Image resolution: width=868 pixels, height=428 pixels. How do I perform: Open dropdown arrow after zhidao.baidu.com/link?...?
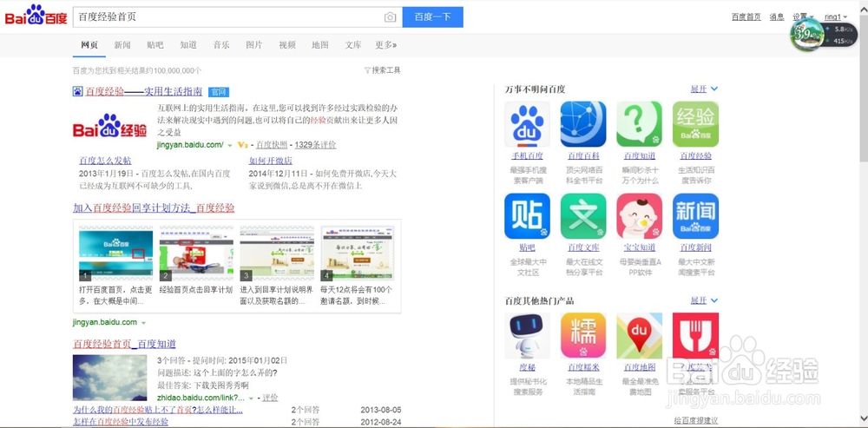pos(251,398)
